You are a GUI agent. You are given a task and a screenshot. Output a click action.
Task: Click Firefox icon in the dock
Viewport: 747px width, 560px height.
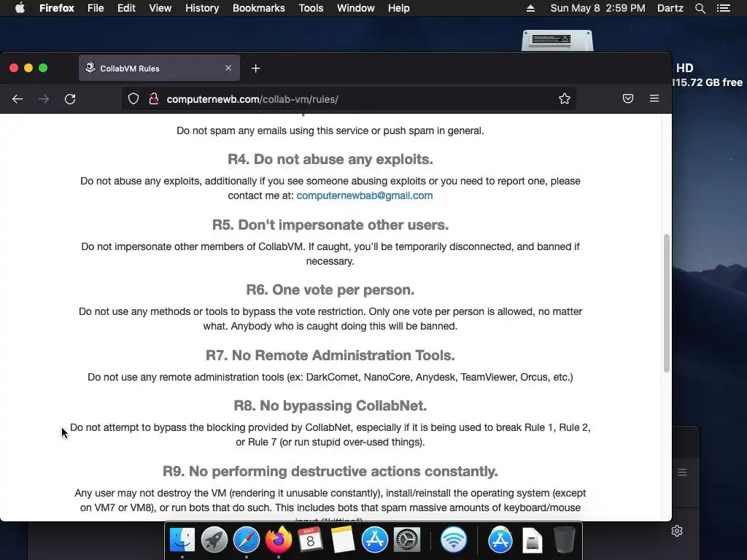click(x=279, y=540)
